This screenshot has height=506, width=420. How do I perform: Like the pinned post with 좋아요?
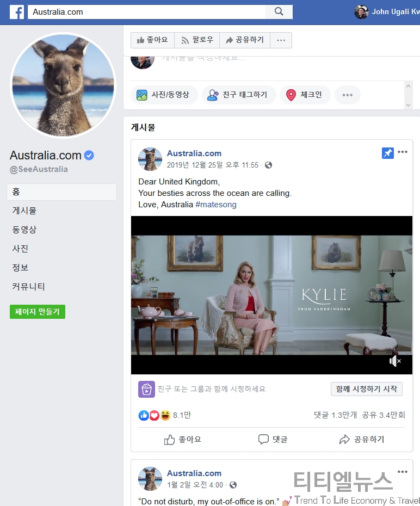point(183,440)
